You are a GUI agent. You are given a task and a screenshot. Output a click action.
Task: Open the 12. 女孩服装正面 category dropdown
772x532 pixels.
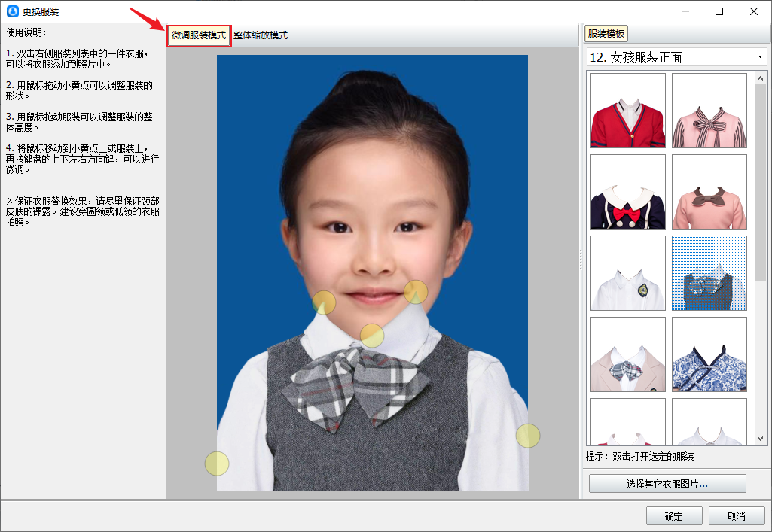(676, 57)
